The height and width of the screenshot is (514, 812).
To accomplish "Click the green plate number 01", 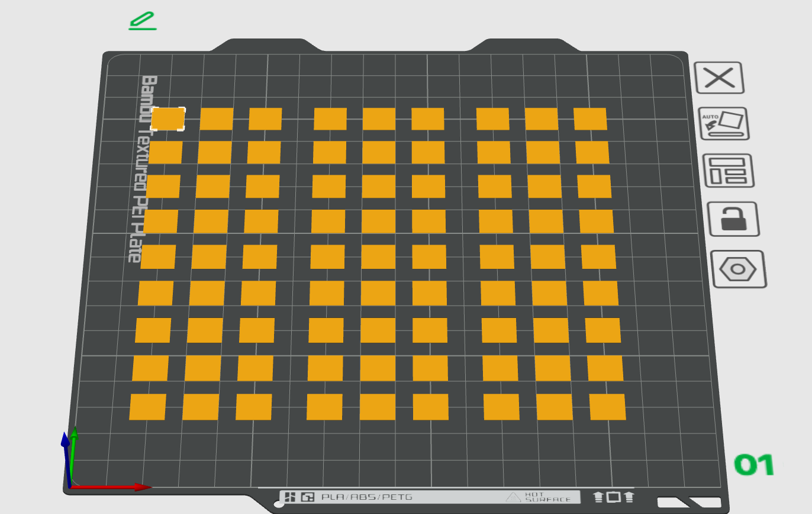I will tap(754, 465).
